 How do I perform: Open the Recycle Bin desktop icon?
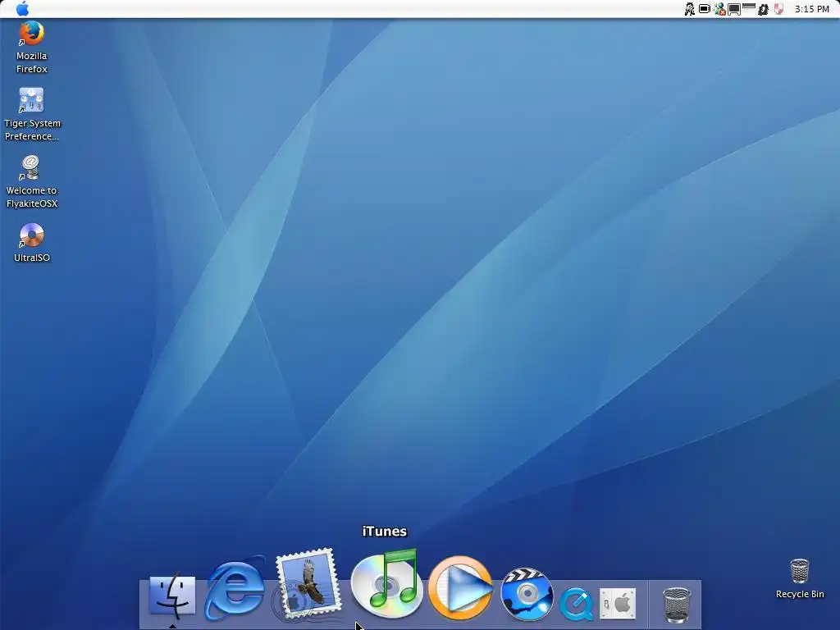(799, 571)
